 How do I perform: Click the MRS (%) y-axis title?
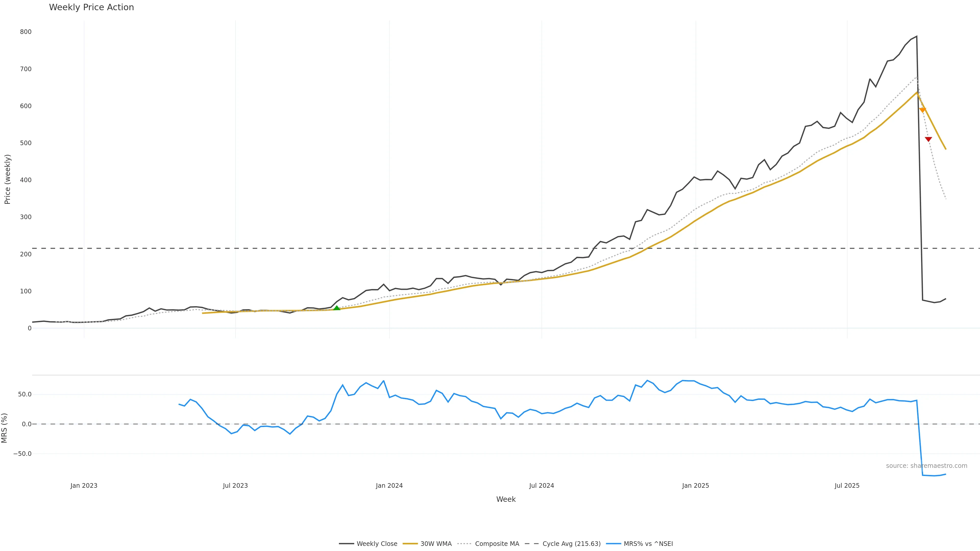tap(4, 428)
